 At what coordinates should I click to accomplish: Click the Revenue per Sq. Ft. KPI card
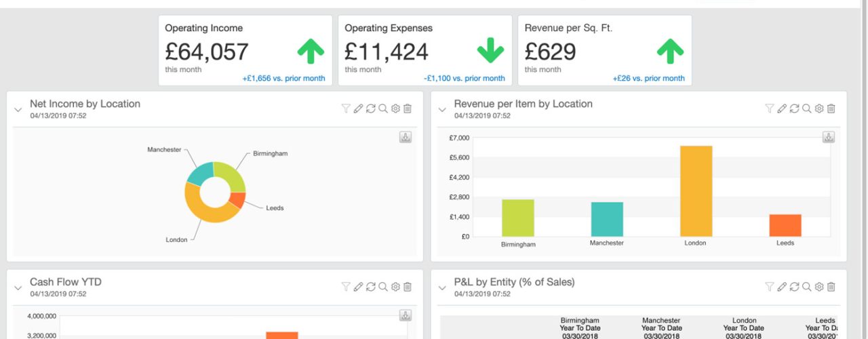coord(605,51)
